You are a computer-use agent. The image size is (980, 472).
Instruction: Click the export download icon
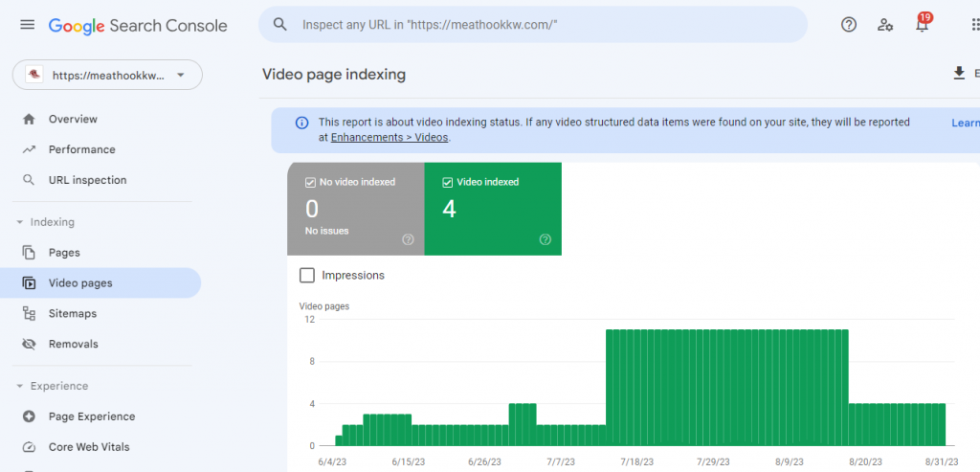pos(959,74)
